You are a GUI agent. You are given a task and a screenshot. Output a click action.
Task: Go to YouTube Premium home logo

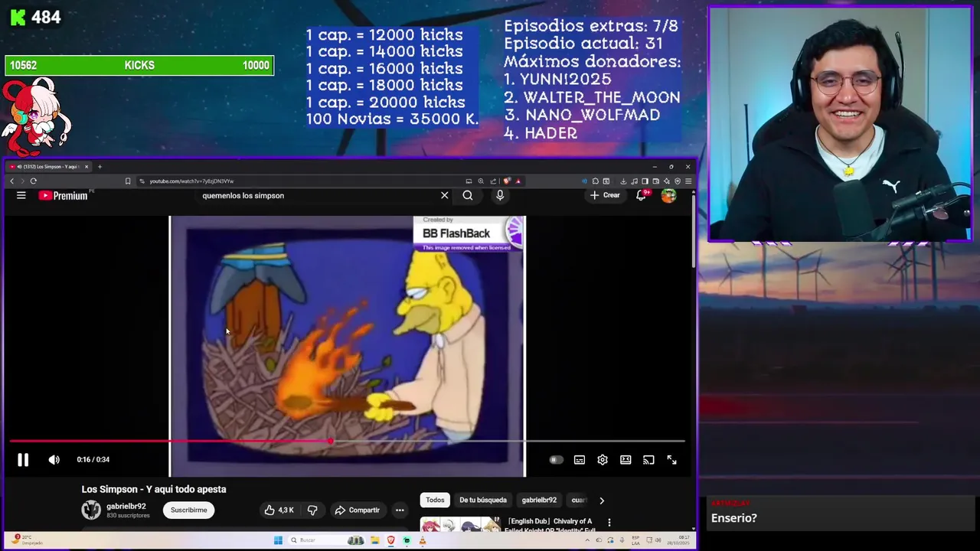point(64,195)
